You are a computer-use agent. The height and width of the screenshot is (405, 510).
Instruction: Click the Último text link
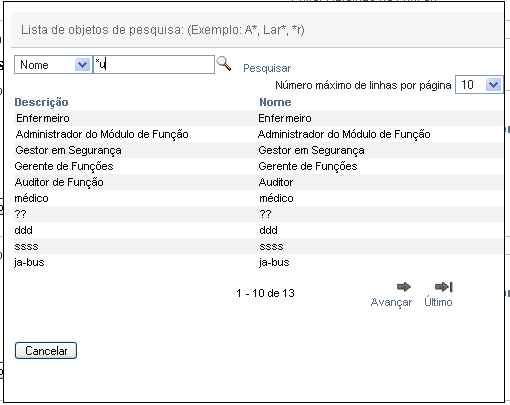tap(438, 302)
